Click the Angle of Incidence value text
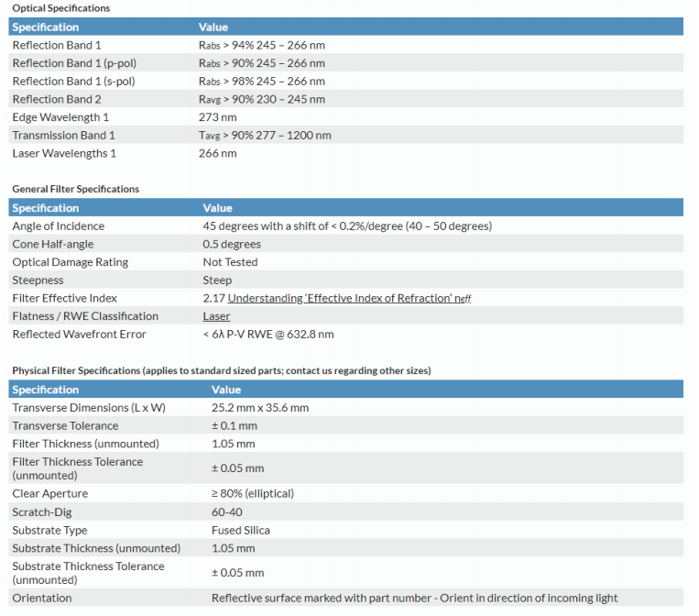This screenshot has width=699, height=616. 347,226
